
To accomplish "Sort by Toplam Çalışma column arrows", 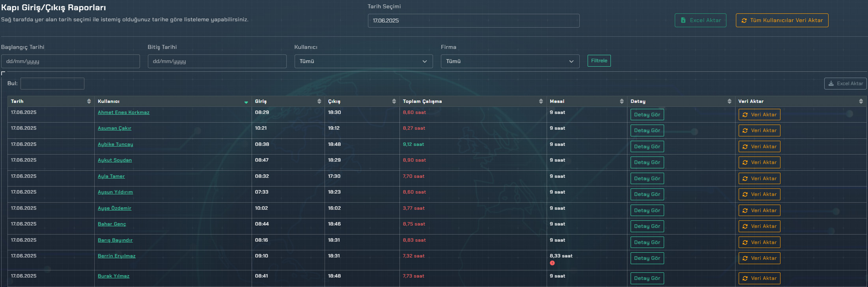I will [541, 101].
